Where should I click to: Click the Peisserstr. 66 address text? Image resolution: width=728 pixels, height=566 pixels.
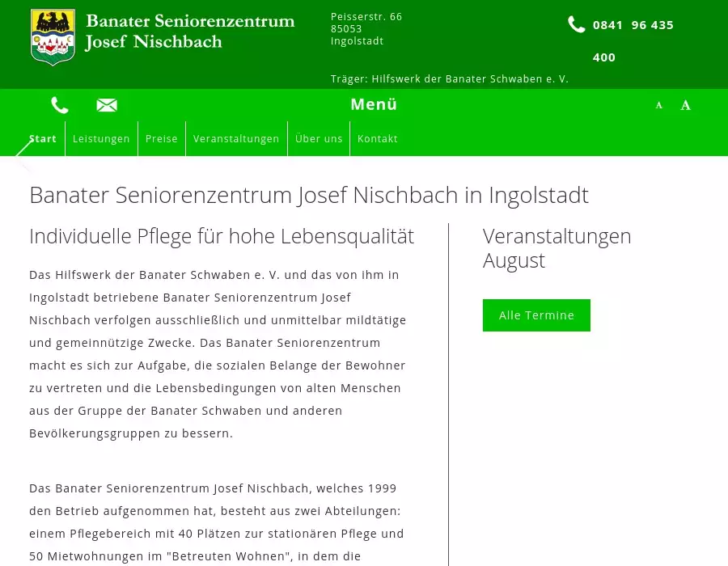pos(366,17)
